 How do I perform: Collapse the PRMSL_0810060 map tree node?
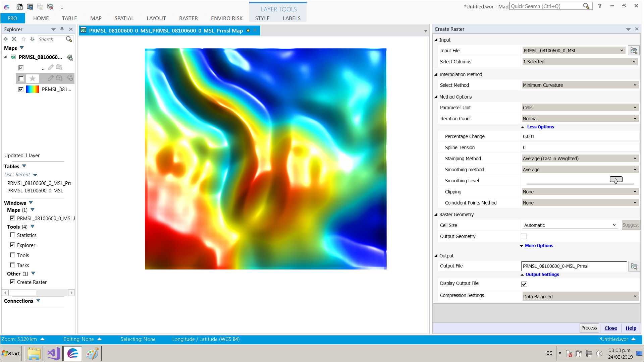click(5, 57)
